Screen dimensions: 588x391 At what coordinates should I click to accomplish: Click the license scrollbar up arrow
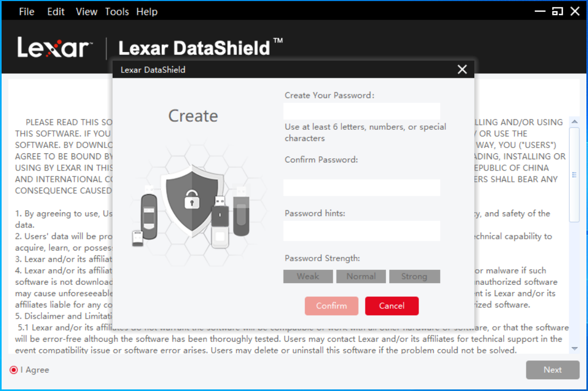pos(575,122)
